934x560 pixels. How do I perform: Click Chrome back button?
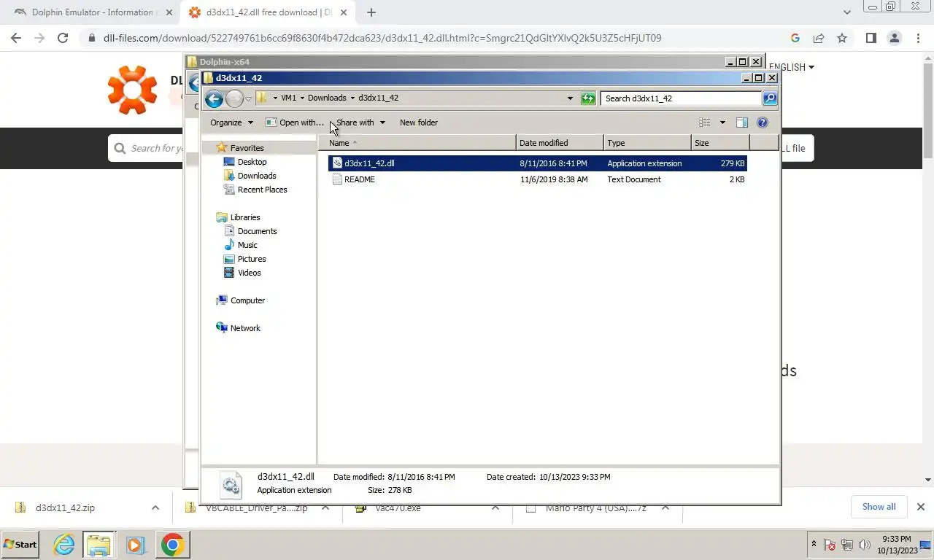point(17,38)
